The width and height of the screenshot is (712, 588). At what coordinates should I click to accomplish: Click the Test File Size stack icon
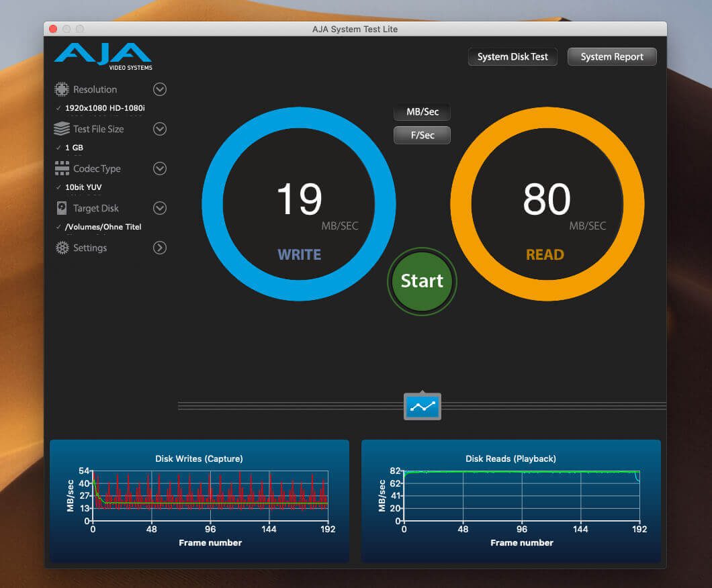click(62, 129)
